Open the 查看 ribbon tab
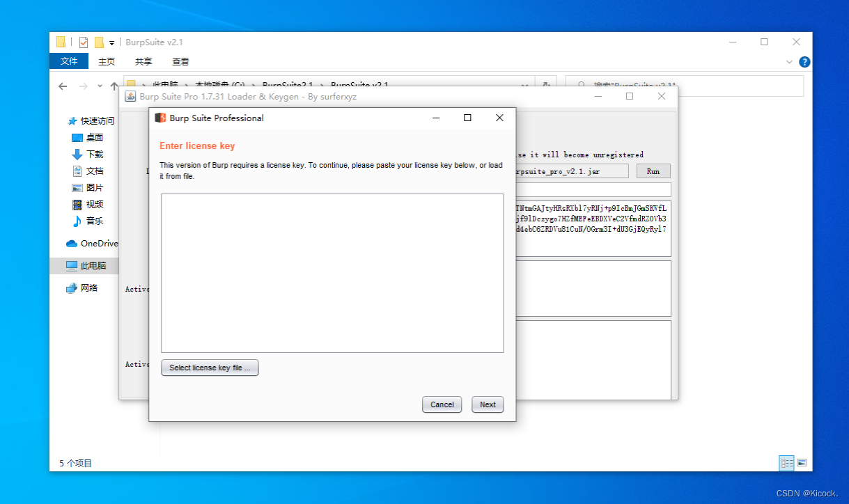Image resolution: width=849 pixels, height=504 pixels. tap(180, 61)
